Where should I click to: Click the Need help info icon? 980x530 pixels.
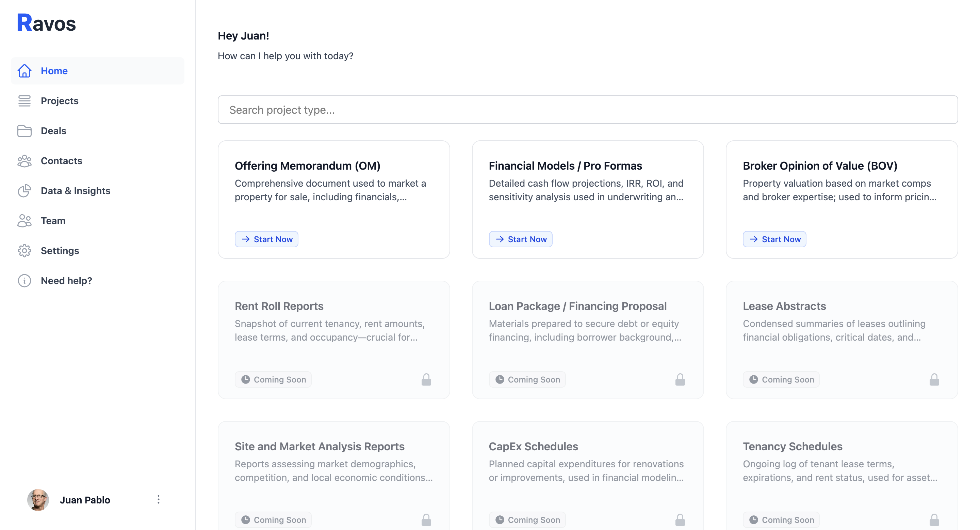(24, 281)
